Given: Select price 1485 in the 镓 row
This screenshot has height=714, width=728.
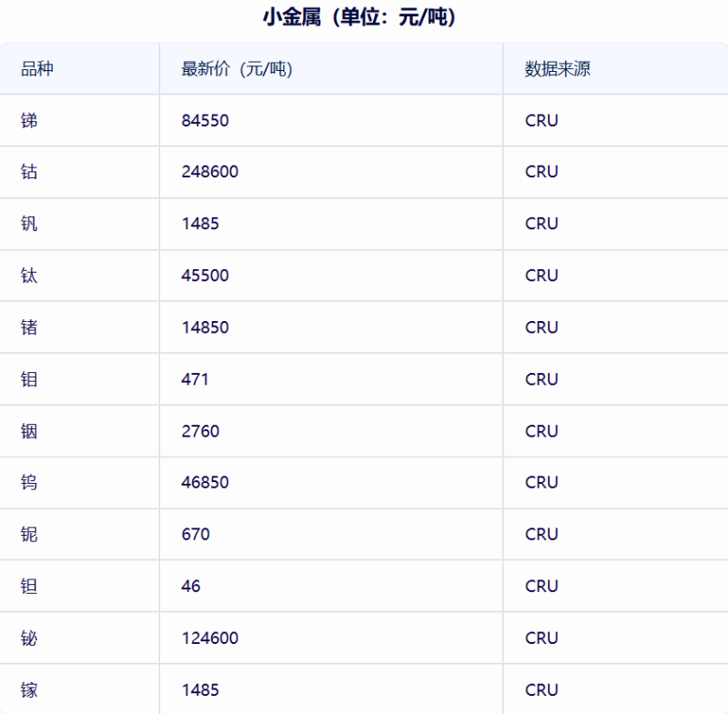Looking at the screenshot, I should [x=200, y=690].
